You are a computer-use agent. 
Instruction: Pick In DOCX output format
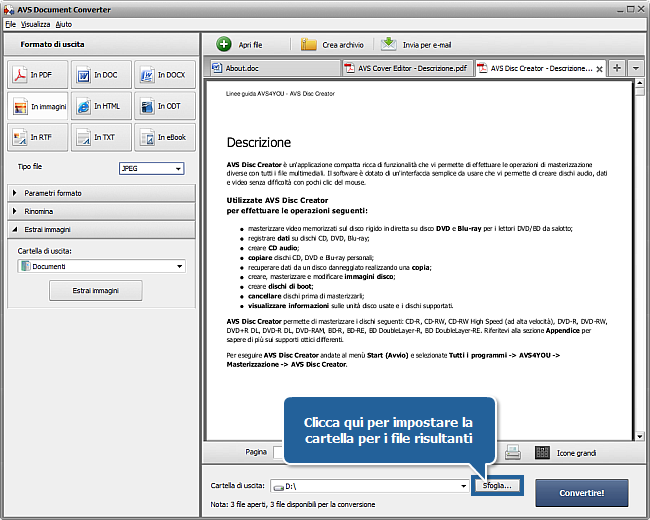coord(165,75)
